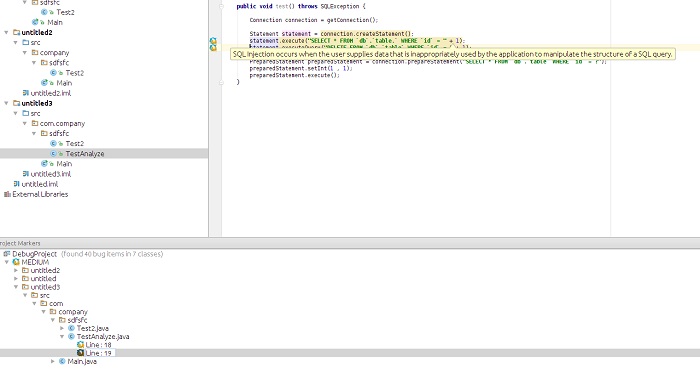Click the bug icon next to Line : 19
Screen dimensions: 700x373
(x=80, y=353)
